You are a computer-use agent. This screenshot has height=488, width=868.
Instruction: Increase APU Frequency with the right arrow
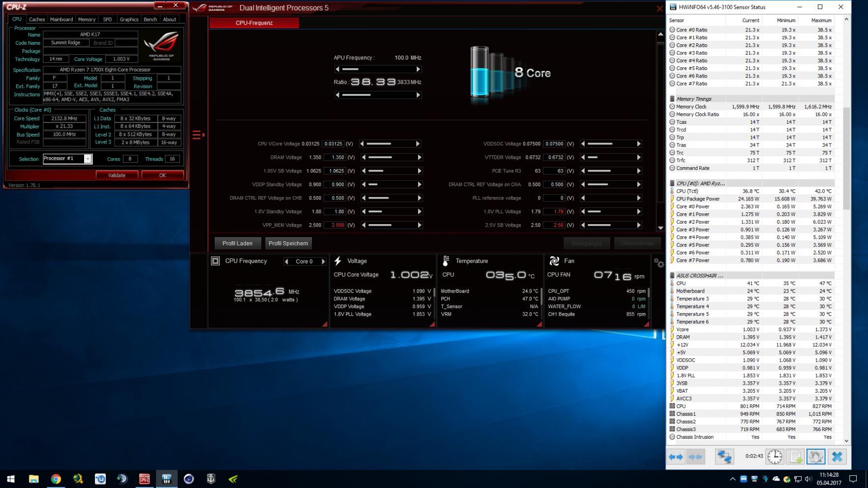point(419,69)
